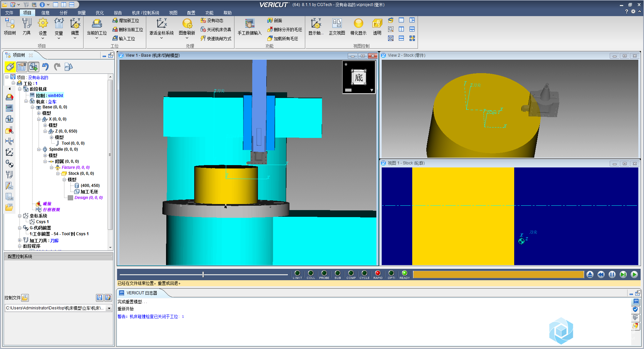Click the SUB subroutine icon in tree sidebar
This screenshot has width=644, height=349.
pyautogui.click(x=9, y=197)
